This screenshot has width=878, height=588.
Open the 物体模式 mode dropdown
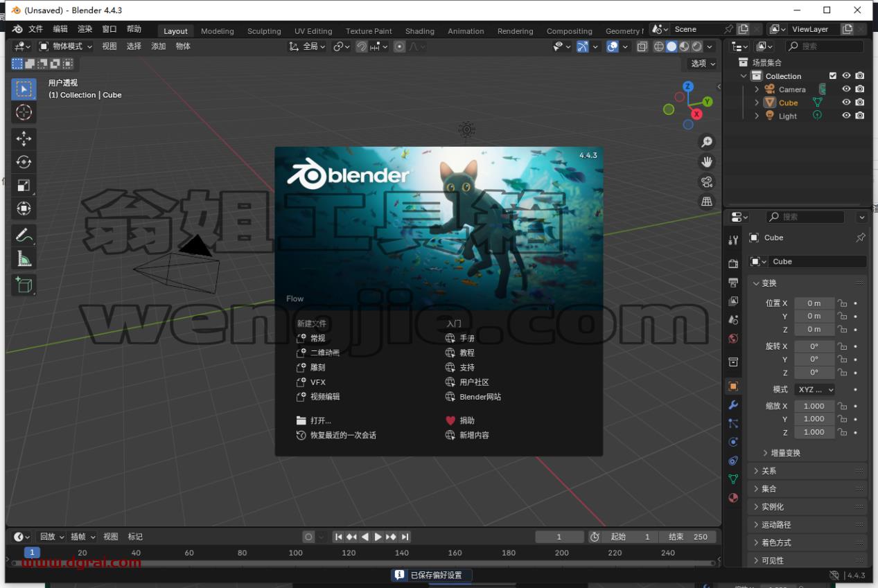click(66, 46)
